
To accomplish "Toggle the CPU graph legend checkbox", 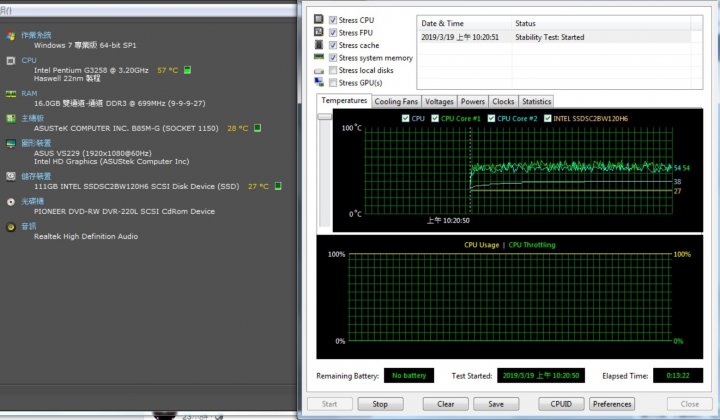I will click(405, 118).
